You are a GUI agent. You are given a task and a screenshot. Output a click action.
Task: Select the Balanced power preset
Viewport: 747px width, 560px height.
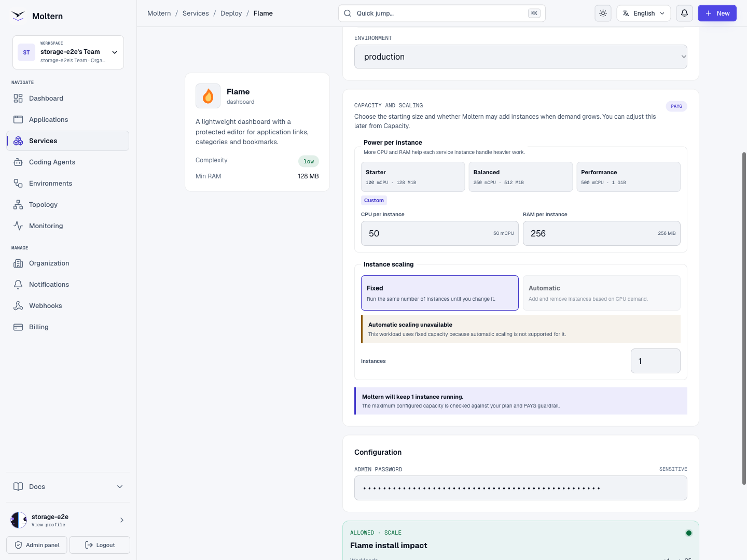coord(521,177)
